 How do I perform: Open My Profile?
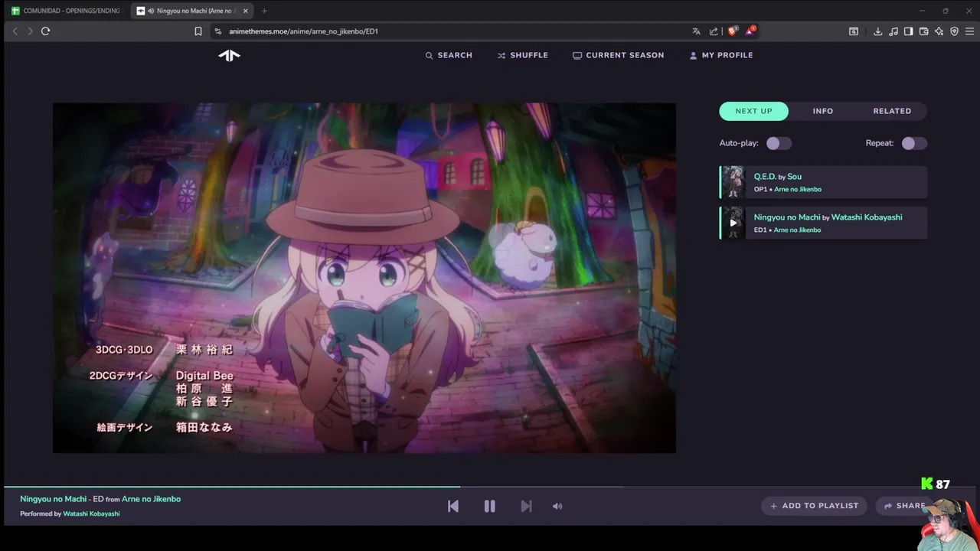(721, 55)
